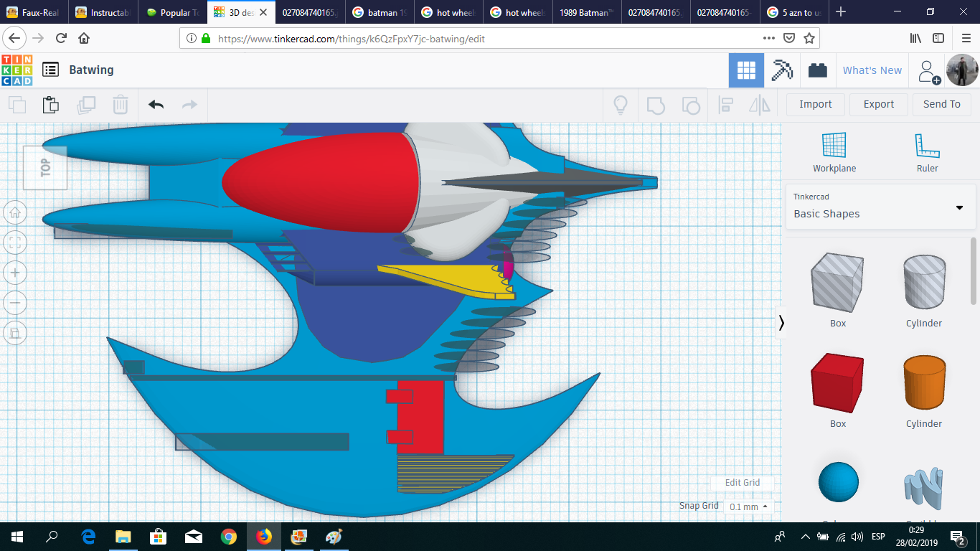This screenshot has width=980, height=551.
Task: Select the Workplane tool
Action: pos(834,152)
